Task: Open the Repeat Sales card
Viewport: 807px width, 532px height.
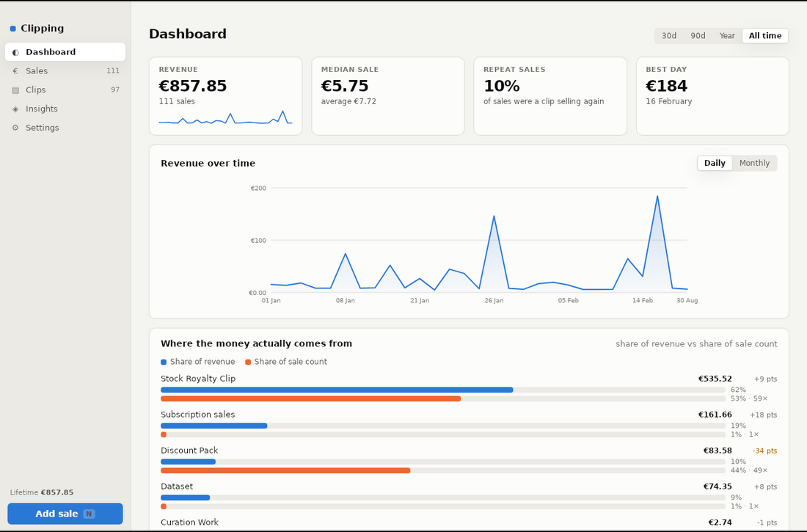Action: click(x=550, y=96)
